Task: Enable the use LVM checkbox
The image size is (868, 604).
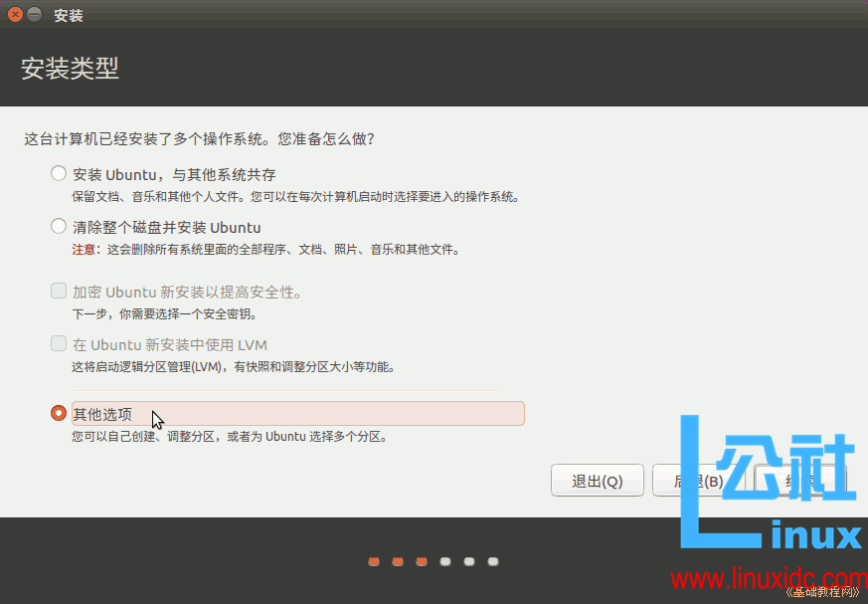Action: coord(59,343)
